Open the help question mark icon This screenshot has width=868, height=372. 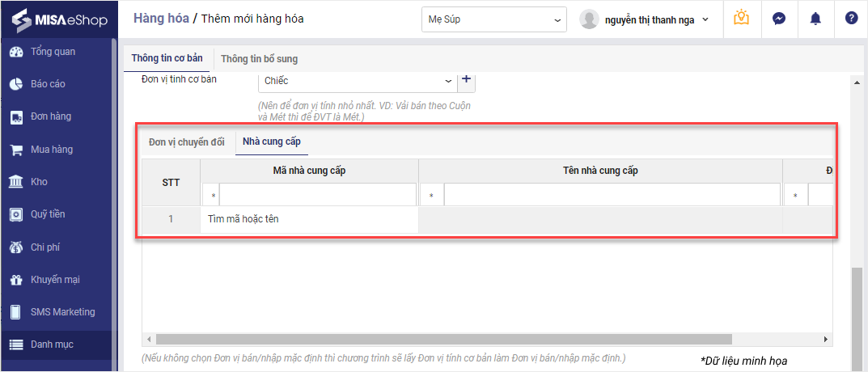tap(851, 19)
